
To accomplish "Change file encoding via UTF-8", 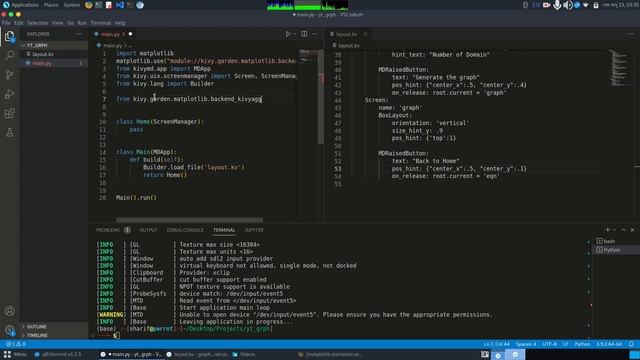I will pos(549,344).
